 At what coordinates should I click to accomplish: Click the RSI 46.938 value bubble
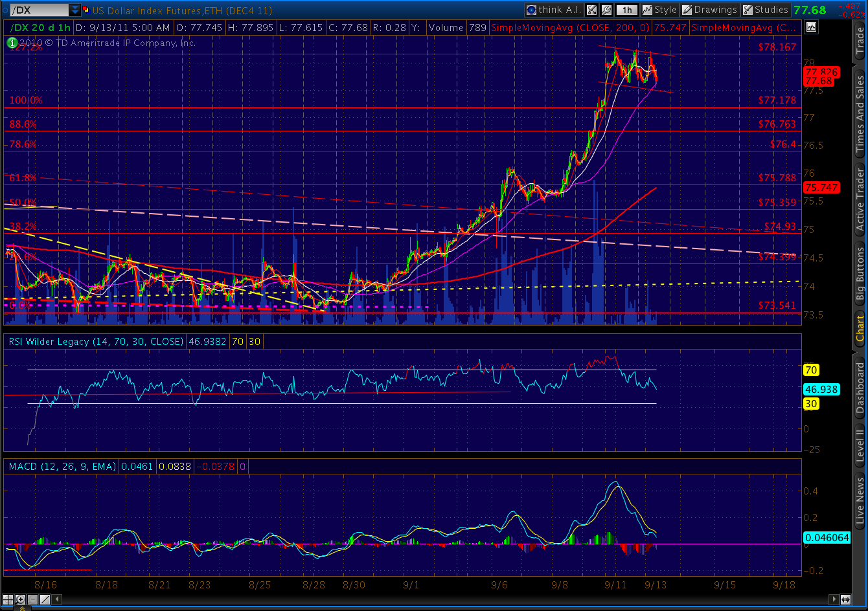click(x=821, y=390)
